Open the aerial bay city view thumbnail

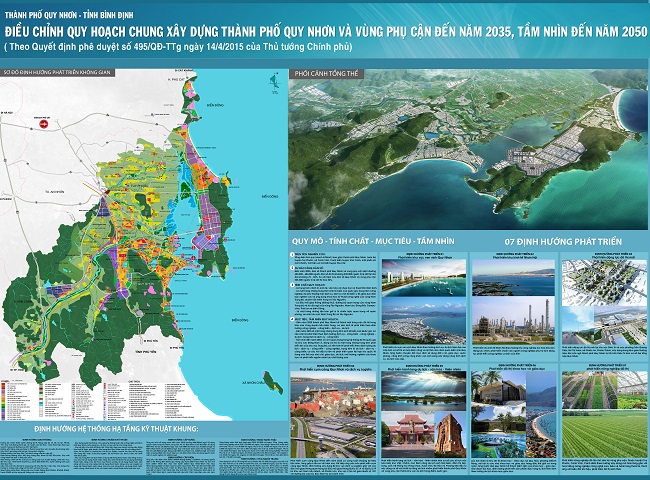pos(424,320)
